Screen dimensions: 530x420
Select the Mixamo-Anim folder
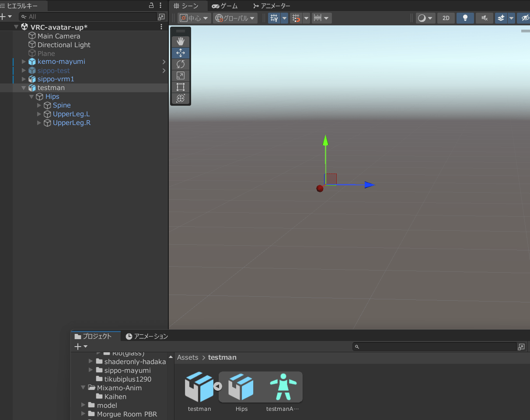click(x=119, y=388)
